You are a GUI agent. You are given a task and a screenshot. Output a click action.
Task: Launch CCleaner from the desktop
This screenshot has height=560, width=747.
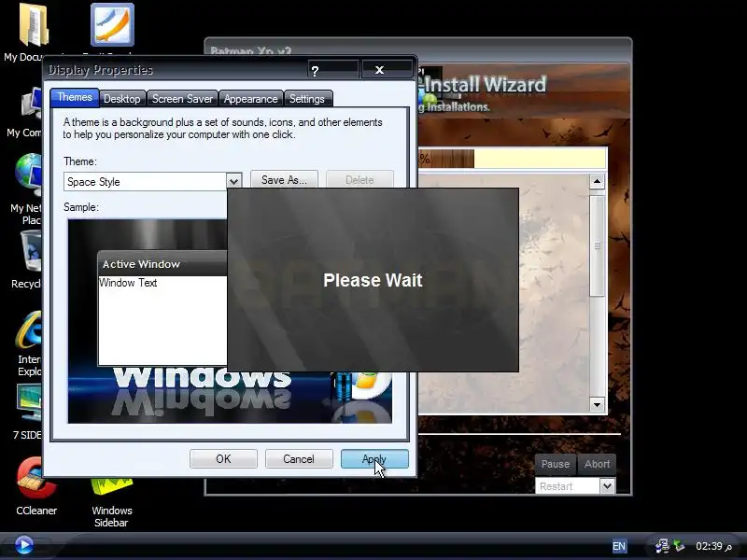36,479
